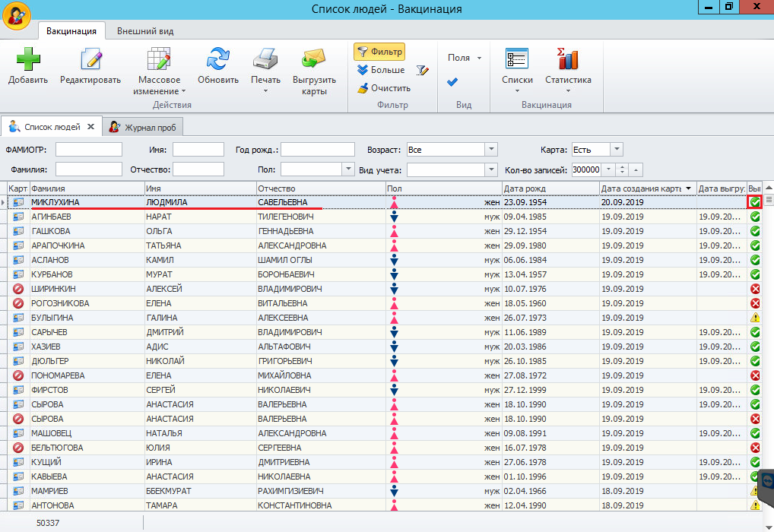
Task: Click the funnel-with-pencil filter edit icon
Action: 423,70
